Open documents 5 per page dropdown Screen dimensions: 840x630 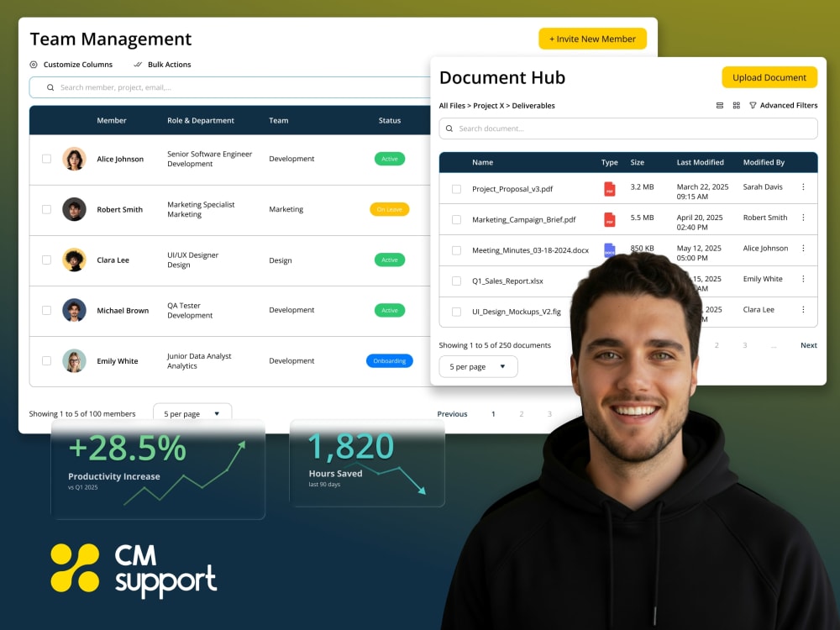478,366
